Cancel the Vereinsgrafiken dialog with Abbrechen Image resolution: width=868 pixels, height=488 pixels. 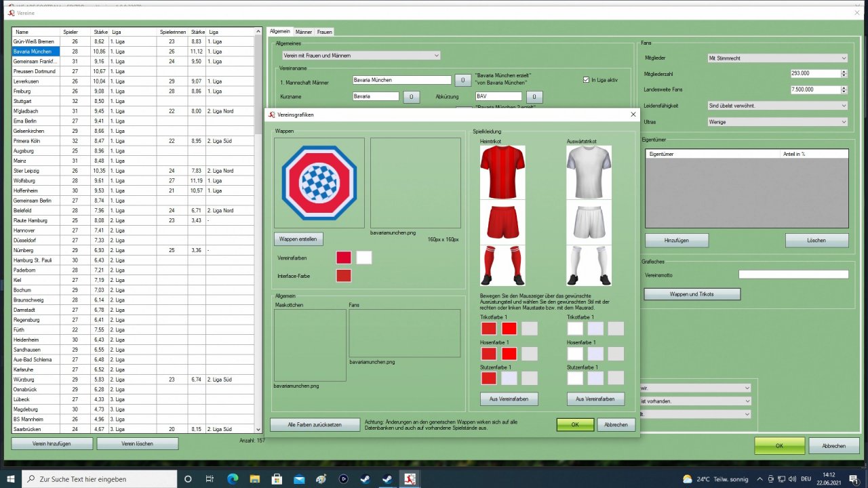pos(616,425)
